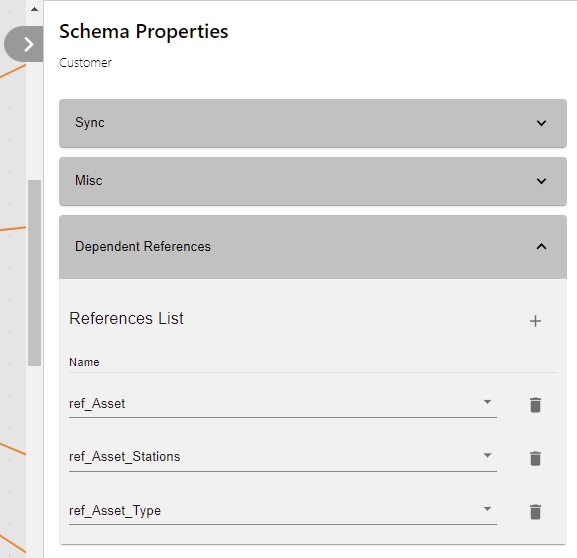Select the ref_Asset name field
Viewport: 577px width, 558px height.
[283, 404]
